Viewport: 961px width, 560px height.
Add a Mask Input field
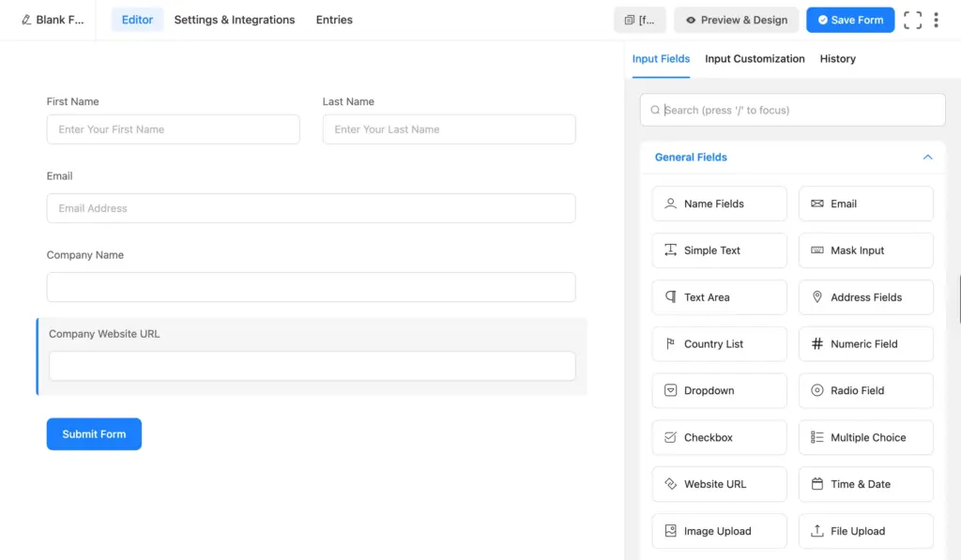click(x=866, y=250)
